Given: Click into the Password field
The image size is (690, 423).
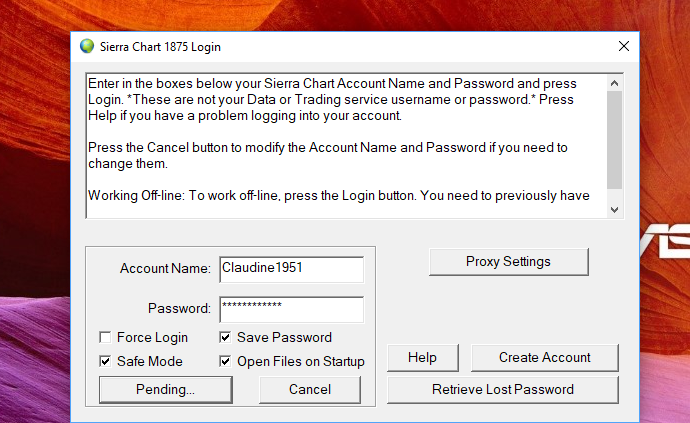Looking at the screenshot, I should (290, 308).
